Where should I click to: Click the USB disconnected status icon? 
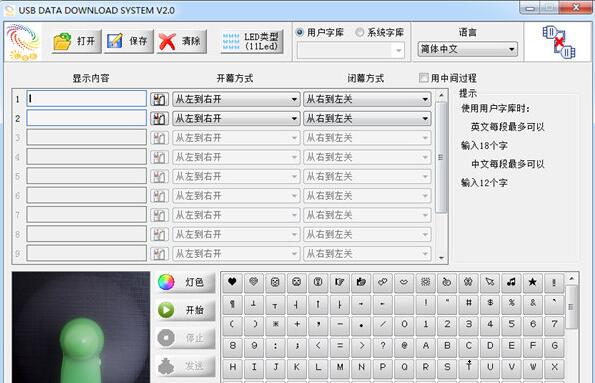tap(558, 42)
